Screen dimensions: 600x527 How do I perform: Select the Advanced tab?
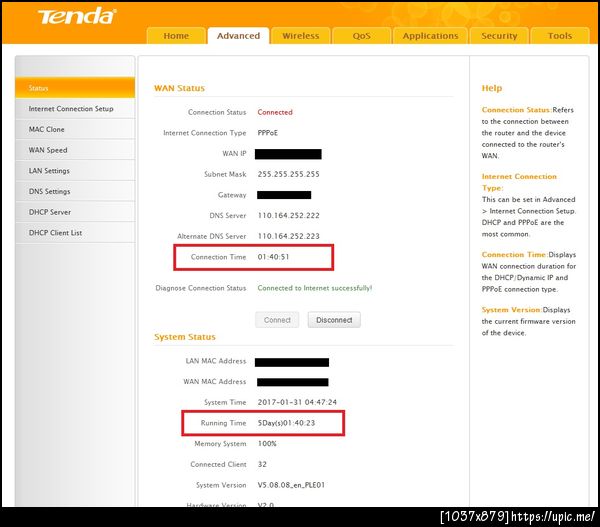click(238, 36)
